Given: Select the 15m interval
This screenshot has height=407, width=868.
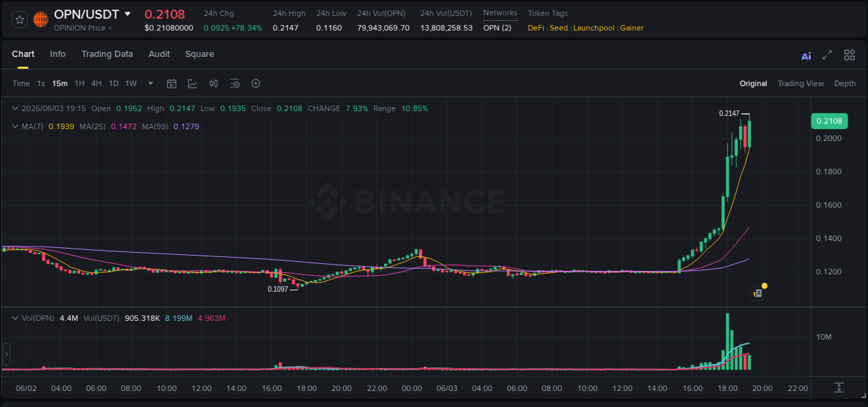Looking at the screenshot, I should [x=60, y=83].
